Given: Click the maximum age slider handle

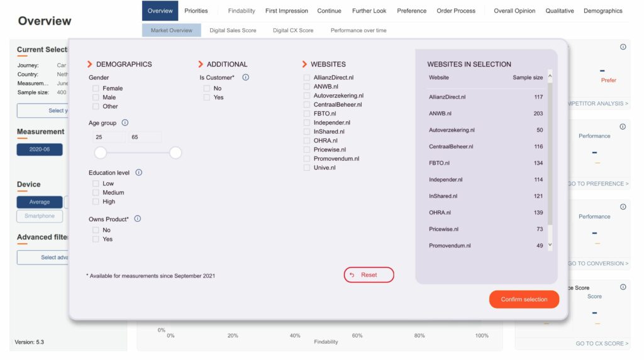Looking at the screenshot, I should click(x=175, y=153).
